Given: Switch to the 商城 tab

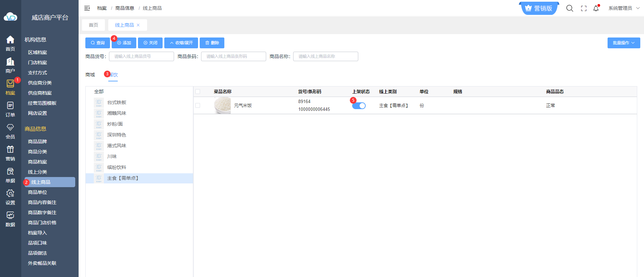Looking at the screenshot, I should (90, 75).
